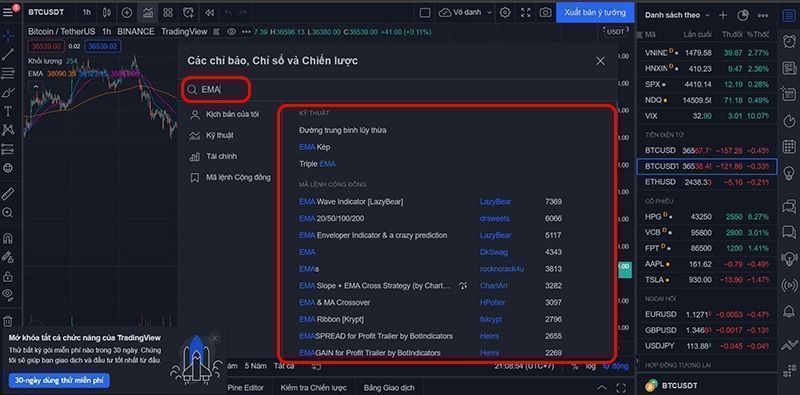
Task: Open 'Bảng Giao dịch' tab
Action: tap(389, 388)
